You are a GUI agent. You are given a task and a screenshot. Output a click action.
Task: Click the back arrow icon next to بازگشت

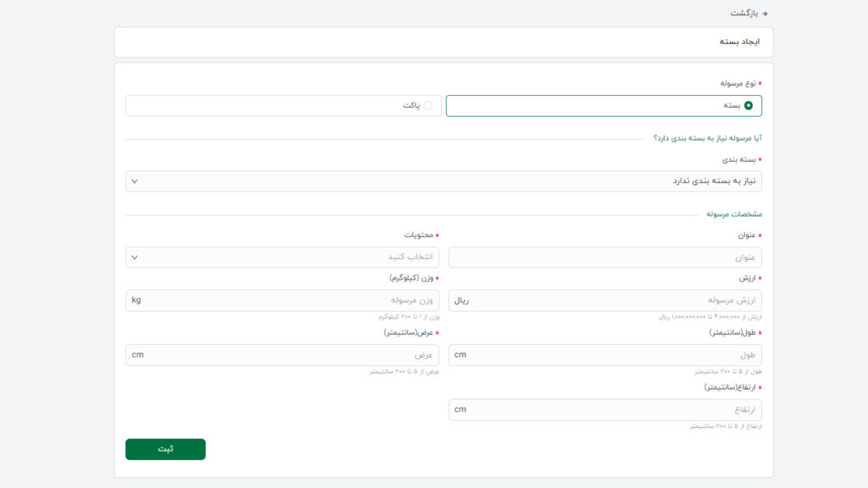click(x=765, y=14)
